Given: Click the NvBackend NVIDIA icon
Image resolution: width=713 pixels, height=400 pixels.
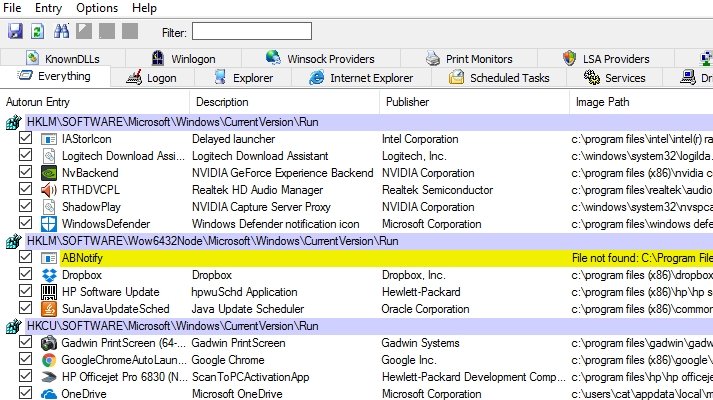Looking at the screenshot, I should tap(49, 173).
